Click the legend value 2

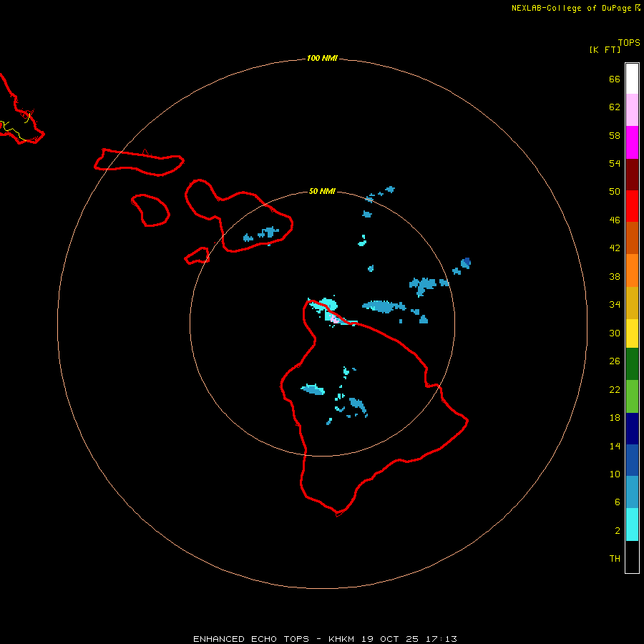tap(618, 531)
